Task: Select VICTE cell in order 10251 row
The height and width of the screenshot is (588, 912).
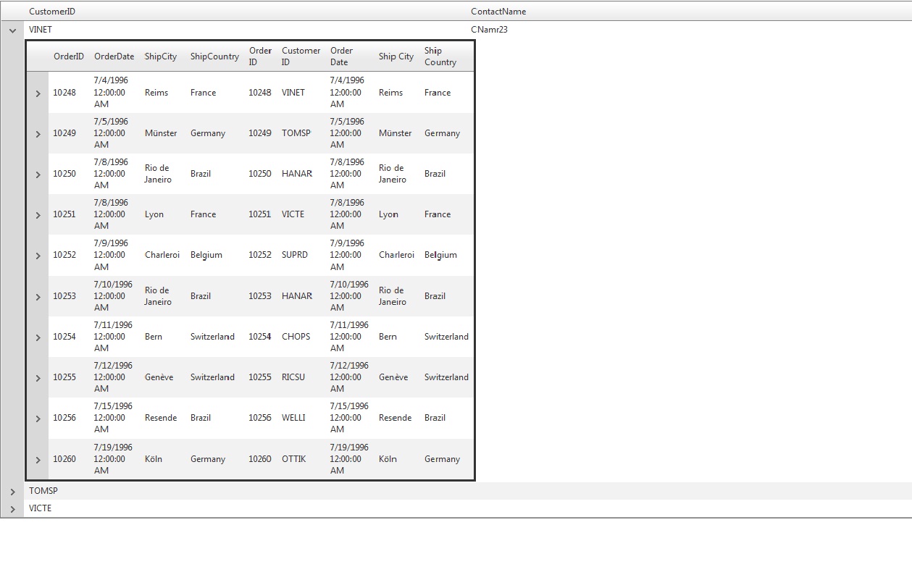Action: coord(293,214)
